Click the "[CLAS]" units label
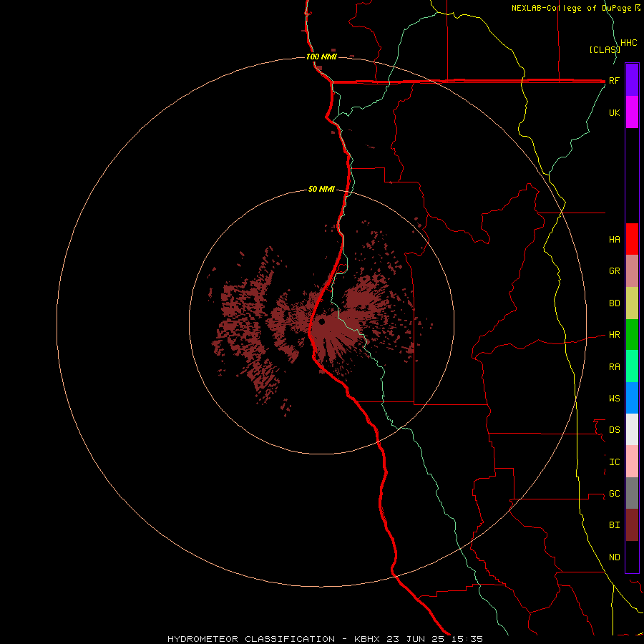The image size is (644, 644). tap(605, 49)
